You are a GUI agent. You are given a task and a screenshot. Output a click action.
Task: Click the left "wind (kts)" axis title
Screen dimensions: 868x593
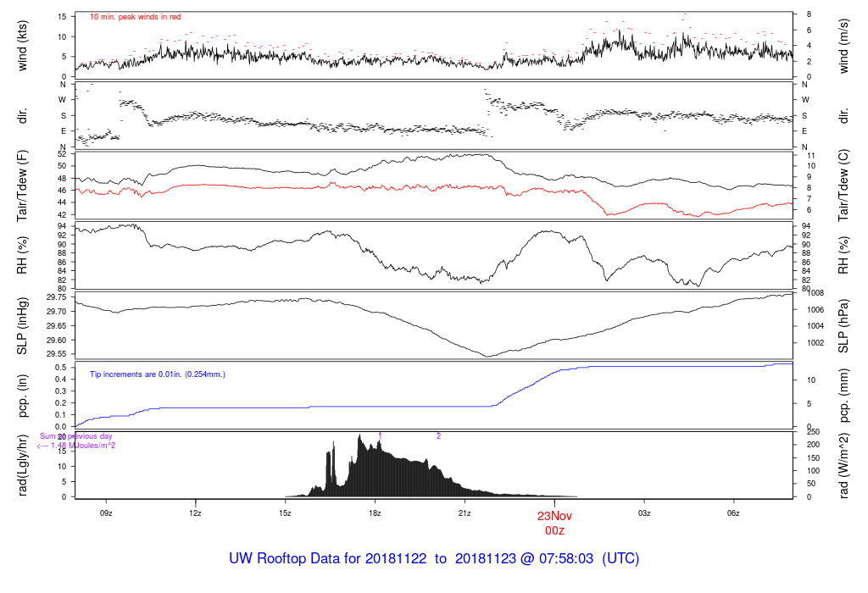point(22,46)
